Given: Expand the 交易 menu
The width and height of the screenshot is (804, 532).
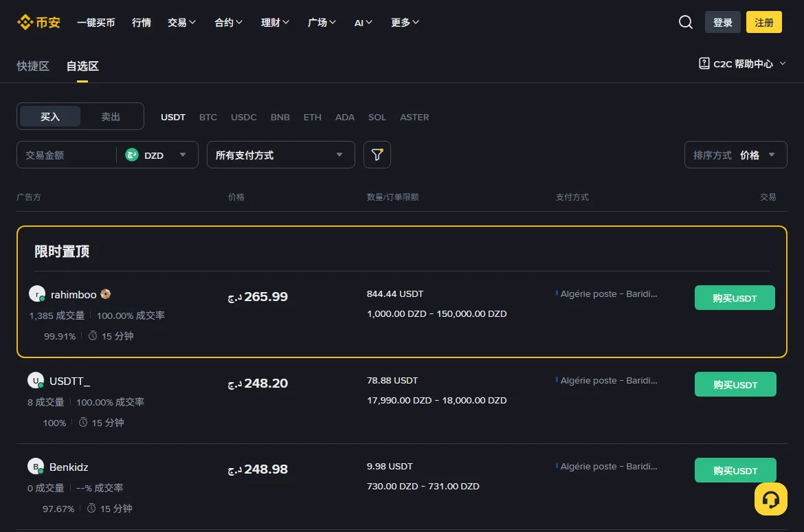Looking at the screenshot, I should (181, 23).
